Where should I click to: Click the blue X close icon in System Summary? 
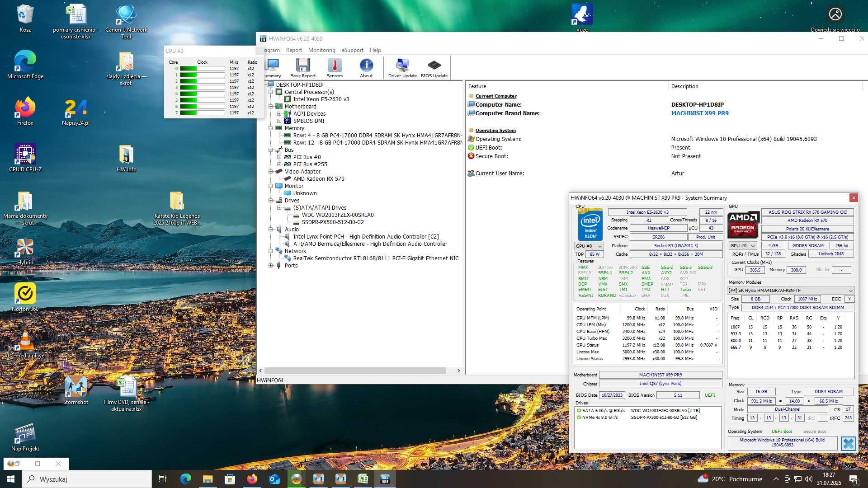pyautogui.click(x=848, y=444)
